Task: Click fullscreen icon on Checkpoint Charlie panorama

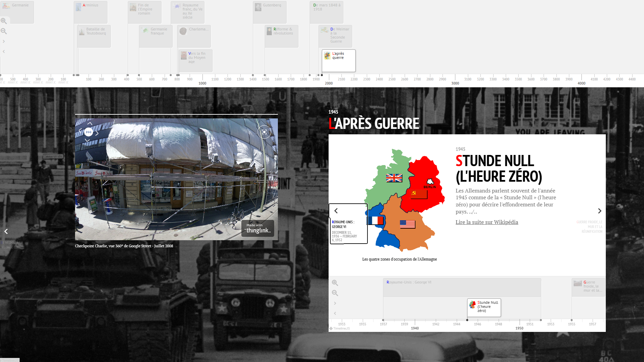Action: point(264,132)
